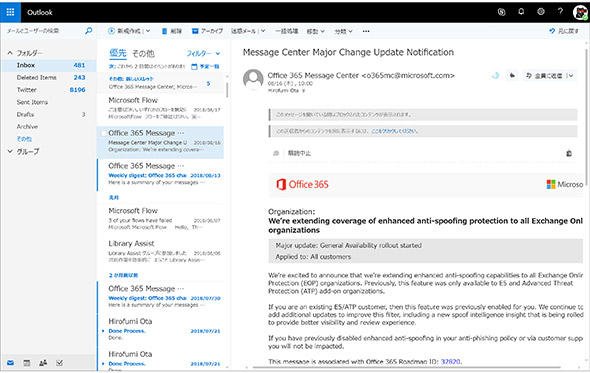The width and height of the screenshot is (590, 373).
Task: Expand the new message dropdown arrow
Action: click(x=148, y=31)
